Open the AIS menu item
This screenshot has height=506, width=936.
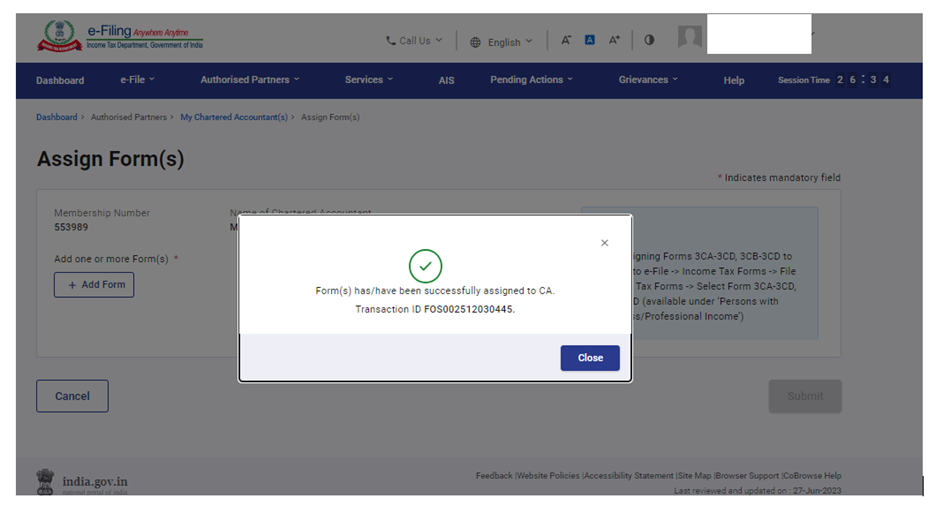(446, 80)
